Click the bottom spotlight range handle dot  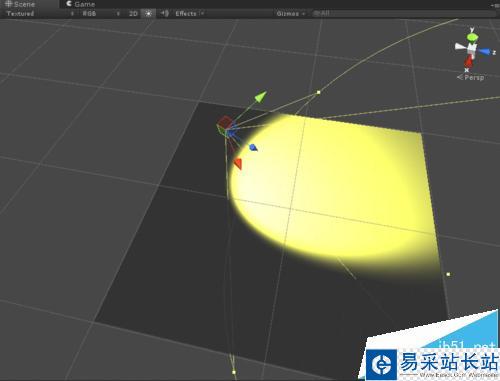click(234, 372)
